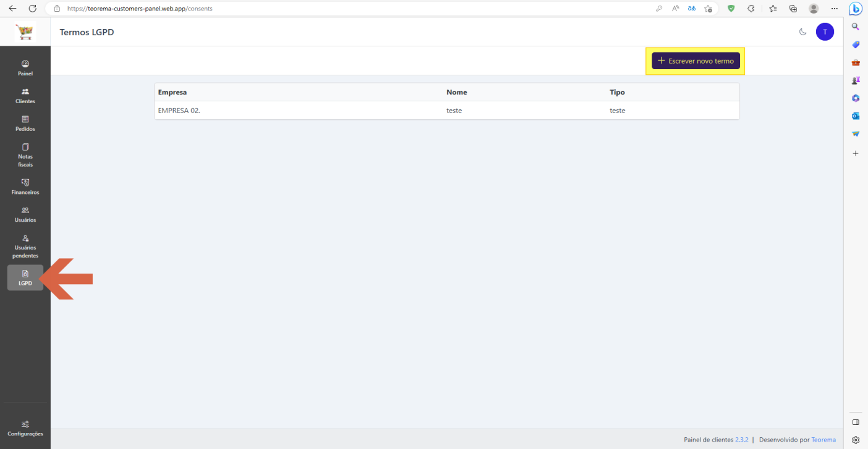Select the EMPRESA 02. table cell
Image resolution: width=868 pixels, height=449 pixels.
(x=179, y=111)
